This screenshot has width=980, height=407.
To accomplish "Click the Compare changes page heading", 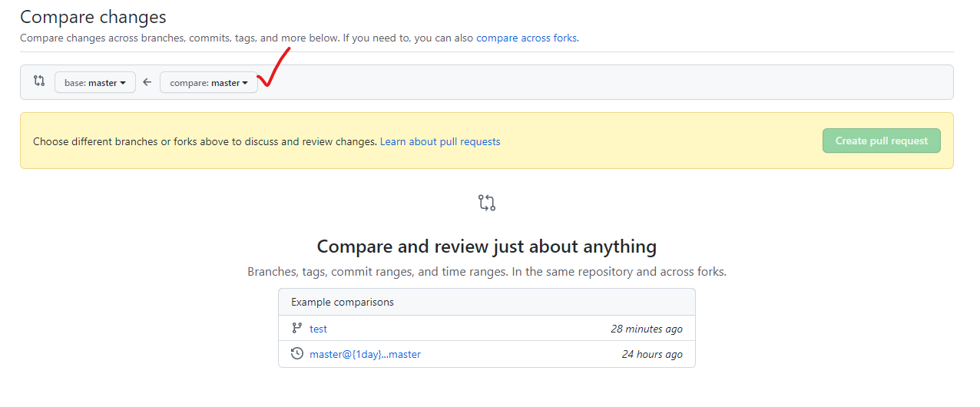I will (x=93, y=16).
